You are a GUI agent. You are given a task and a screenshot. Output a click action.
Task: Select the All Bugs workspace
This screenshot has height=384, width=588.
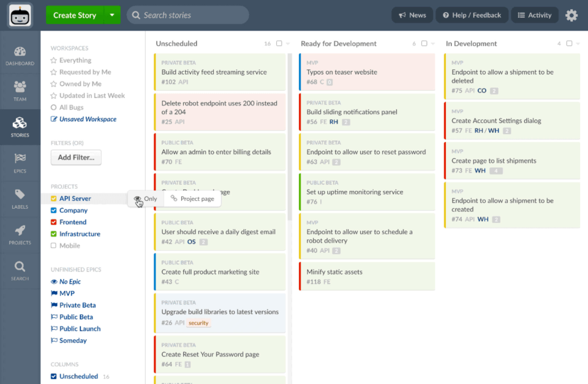coord(71,107)
